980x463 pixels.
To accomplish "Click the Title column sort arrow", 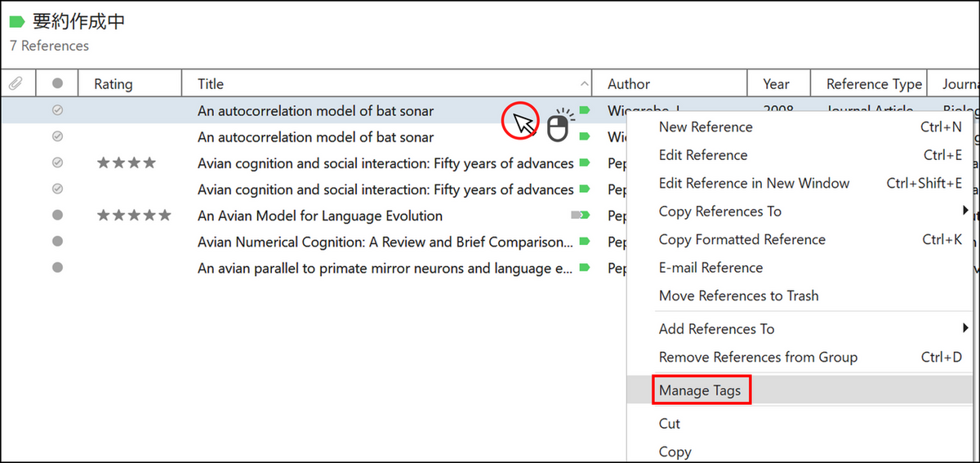I will (584, 84).
